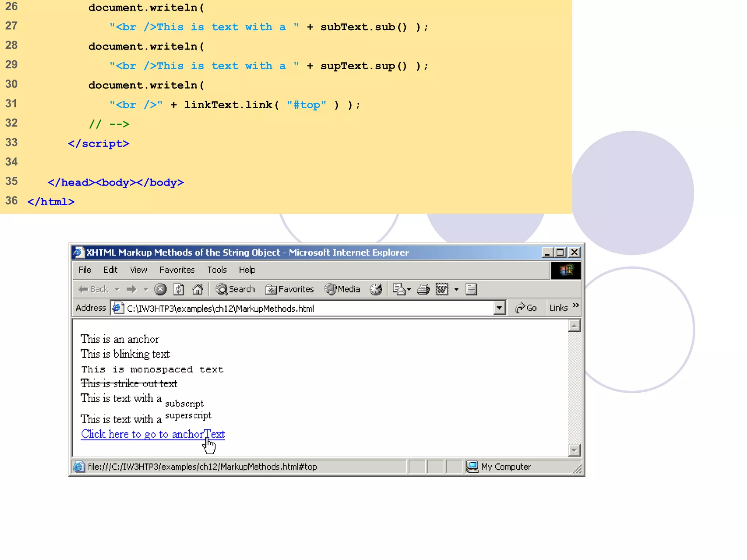
Task: Go to Home page icon
Action: point(197,289)
